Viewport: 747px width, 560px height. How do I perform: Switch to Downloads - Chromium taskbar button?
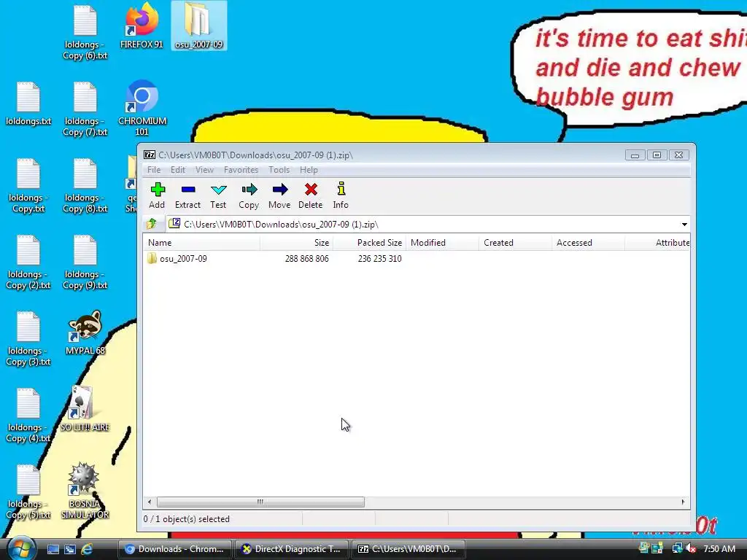point(174,549)
